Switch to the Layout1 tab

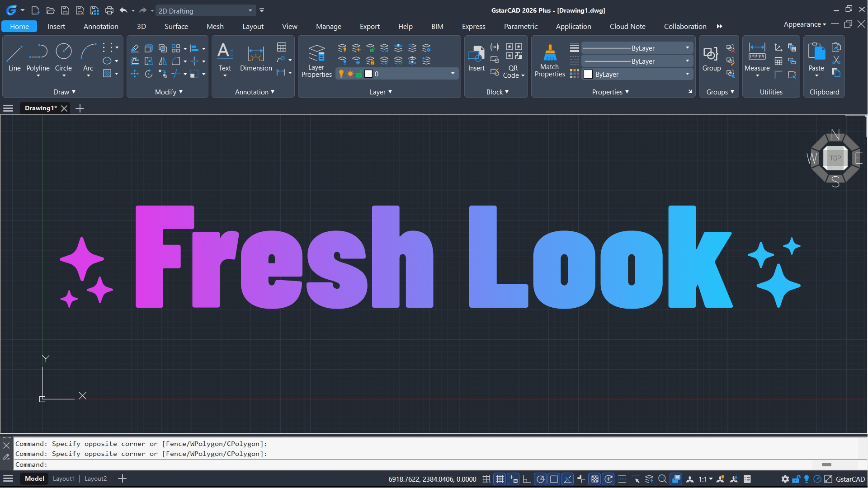coord(64,479)
